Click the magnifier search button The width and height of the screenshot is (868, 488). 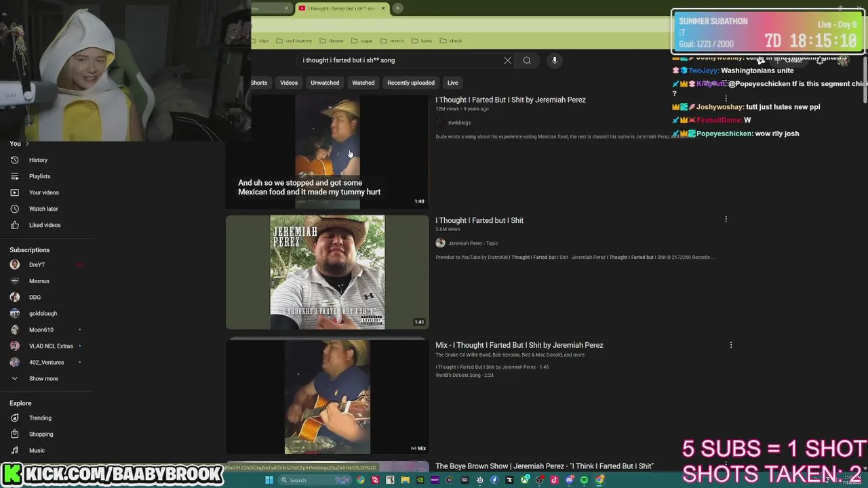pyautogui.click(x=527, y=60)
